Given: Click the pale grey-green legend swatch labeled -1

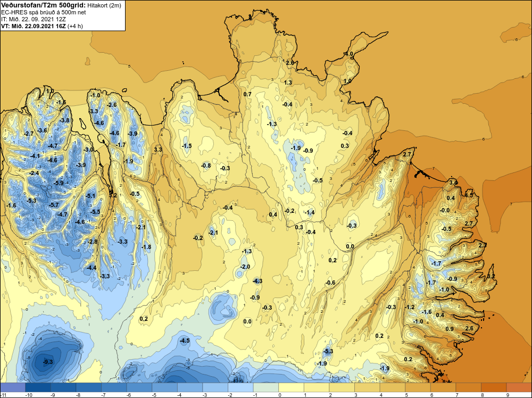Looking at the screenshot, I should 266,387.
